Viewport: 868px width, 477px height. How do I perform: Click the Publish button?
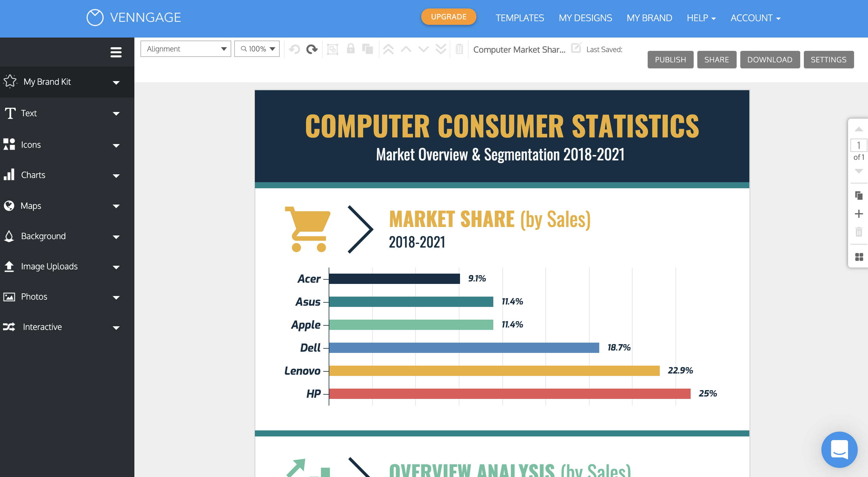669,59
